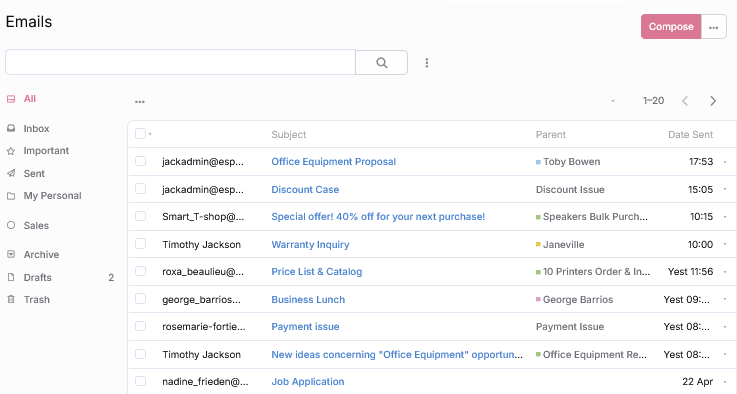
Task: Click the orange Janeville parent marker
Action: coord(538,244)
